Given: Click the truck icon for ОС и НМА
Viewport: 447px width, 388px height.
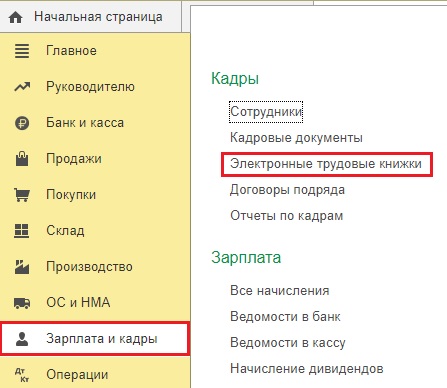Looking at the screenshot, I should click(22, 303).
